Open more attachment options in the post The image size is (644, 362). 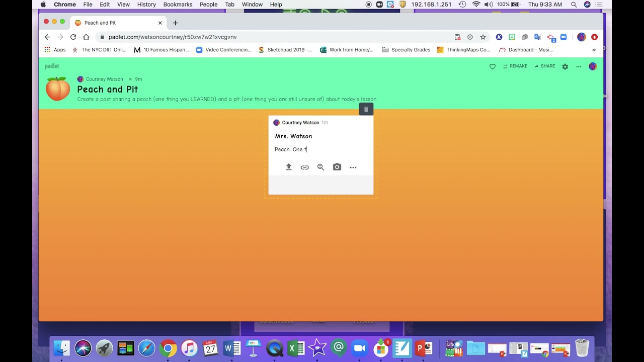tap(353, 167)
